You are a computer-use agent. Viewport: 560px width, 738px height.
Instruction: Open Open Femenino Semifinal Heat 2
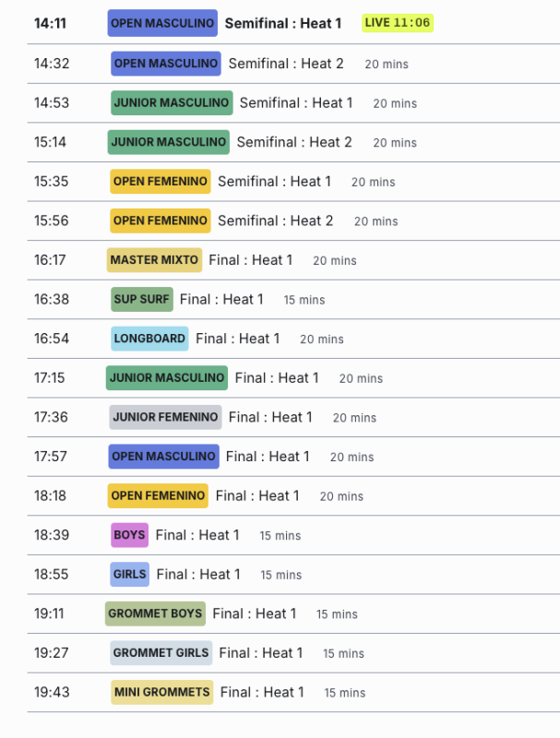click(x=275, y=220)
